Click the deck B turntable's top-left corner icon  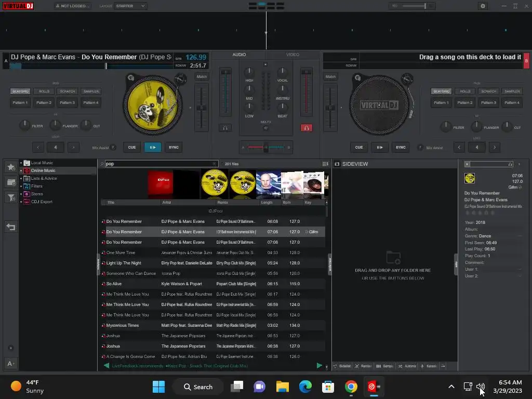[x=357, y=78]
